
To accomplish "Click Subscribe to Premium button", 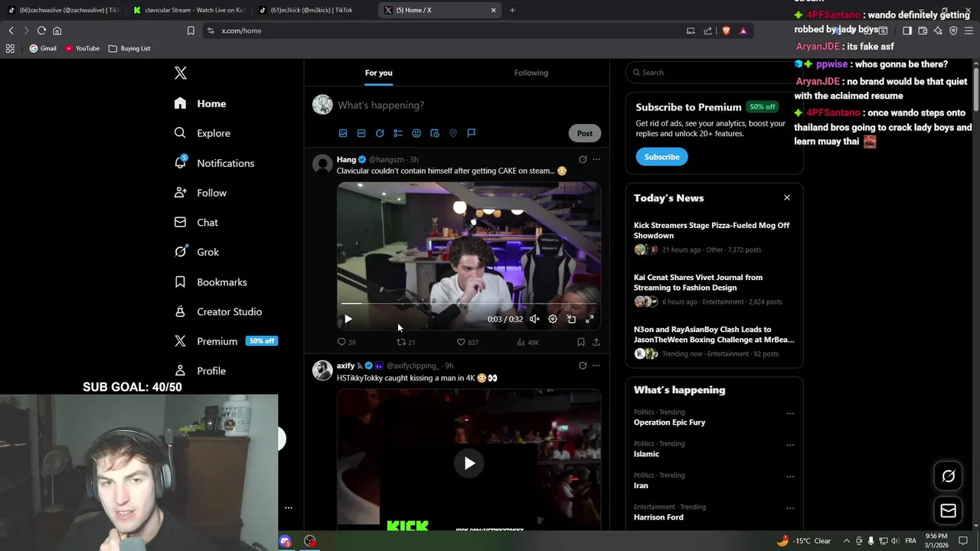I will [661, 157].
